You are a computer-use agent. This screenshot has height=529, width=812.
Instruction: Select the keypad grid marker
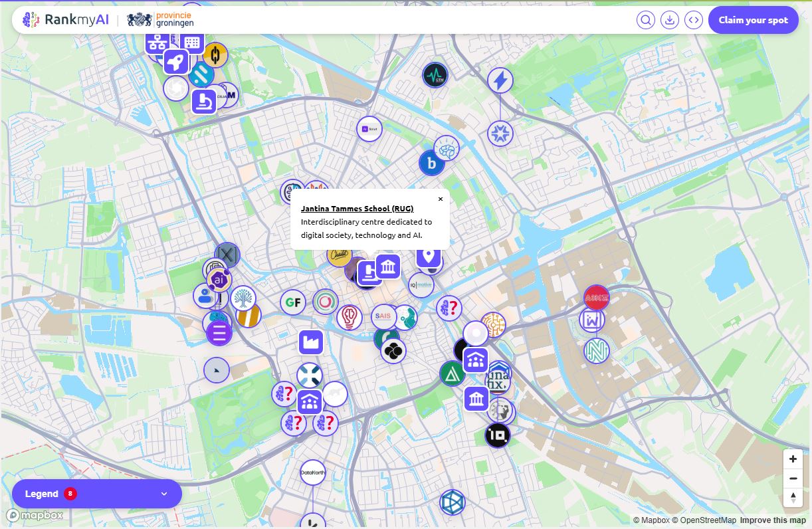(x=192, y=43)
